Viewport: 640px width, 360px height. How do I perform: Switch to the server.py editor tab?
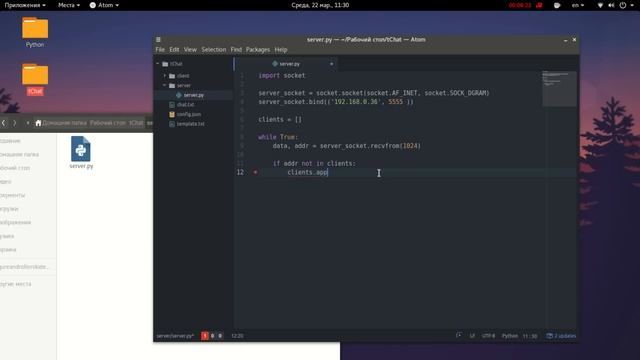pos(286,64)
